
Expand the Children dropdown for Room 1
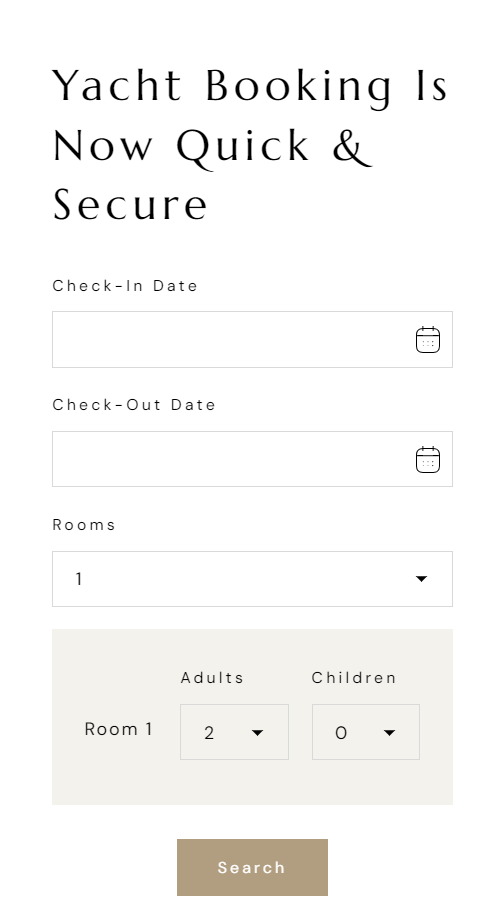pyautogui.click(x=366, y=732)
